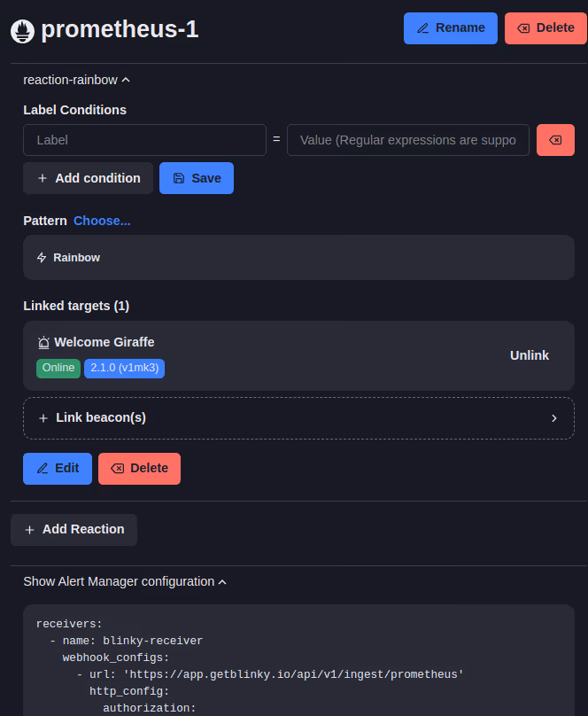Click the red remove-condition icon button
This screenshot has height=716, width=588.
pyautogui.click(x=555, y=140)
